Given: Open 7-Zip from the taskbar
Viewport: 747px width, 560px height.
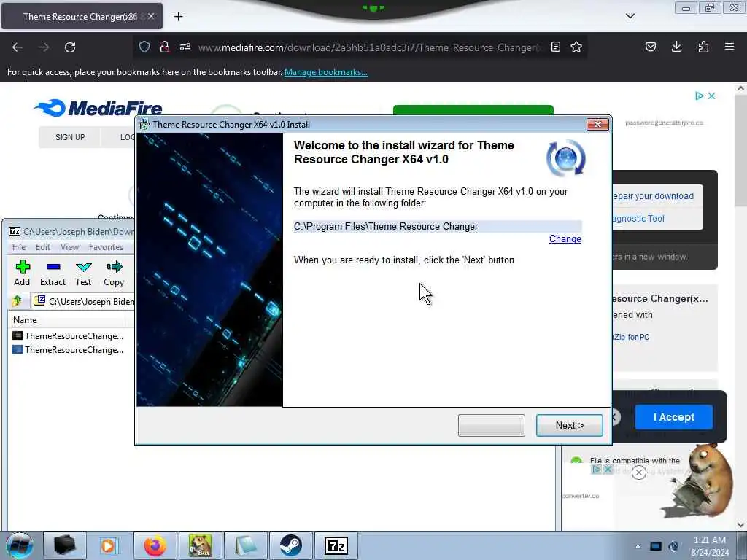Looking at the screenshot, I should point(336,545).
